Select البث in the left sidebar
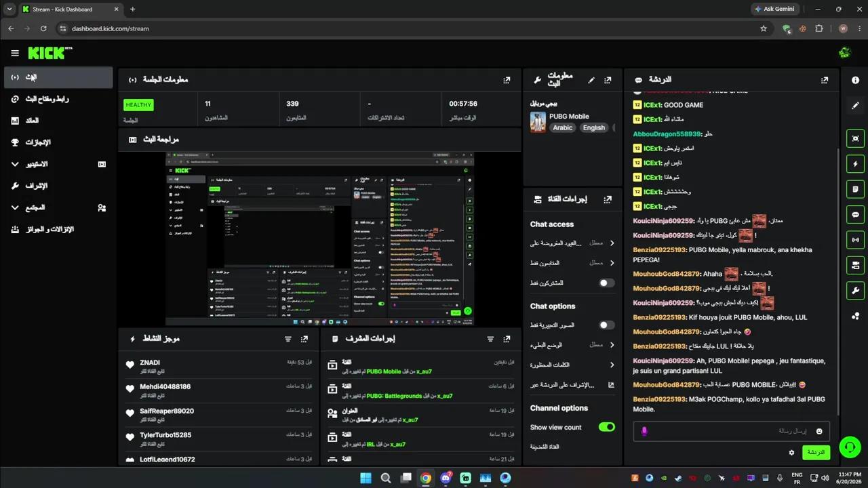Image resolution: width=868 pixels, height=488 pixels. pyautogui.click(x=58, y=77)
